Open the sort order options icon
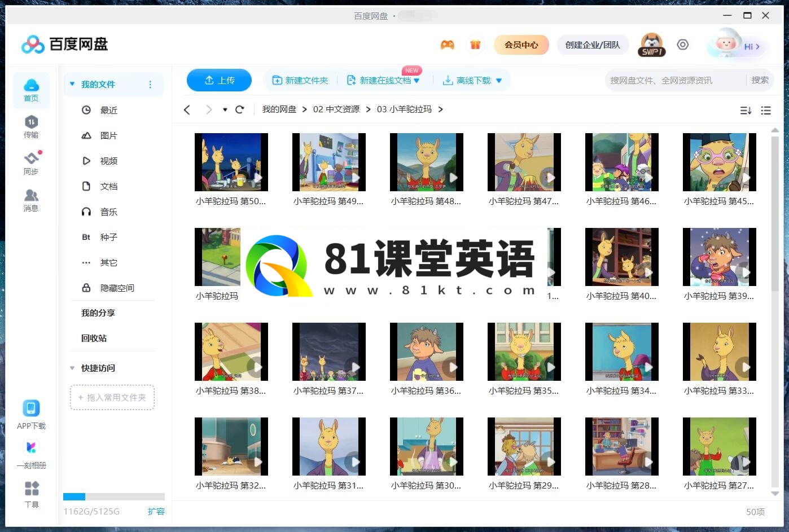The height and width of the screenshot is (532, 789). (x=746, y=111)
